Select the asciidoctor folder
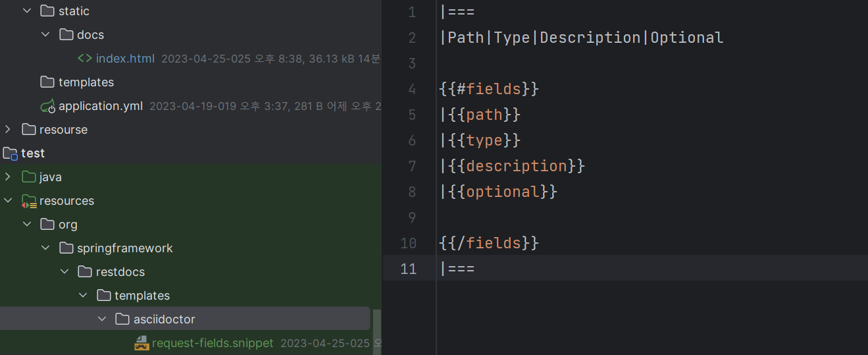868x355 pixels. click(x=165, y=319)
